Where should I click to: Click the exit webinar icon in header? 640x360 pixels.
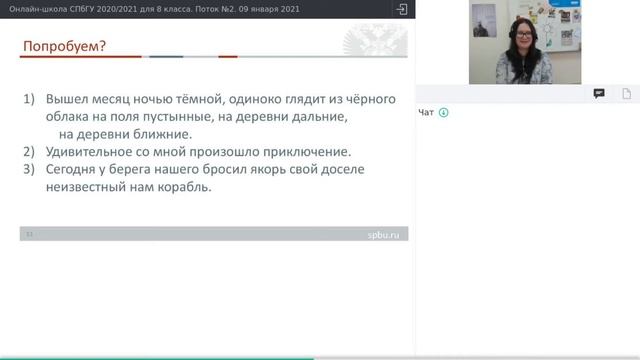(402, 9)
